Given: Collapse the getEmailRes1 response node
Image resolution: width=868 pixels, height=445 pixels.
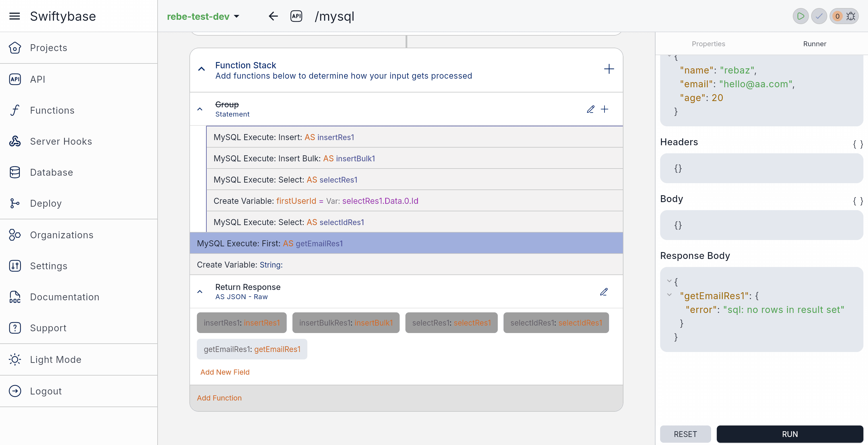Looking at the screenshot, I should (x=669, y=295).
